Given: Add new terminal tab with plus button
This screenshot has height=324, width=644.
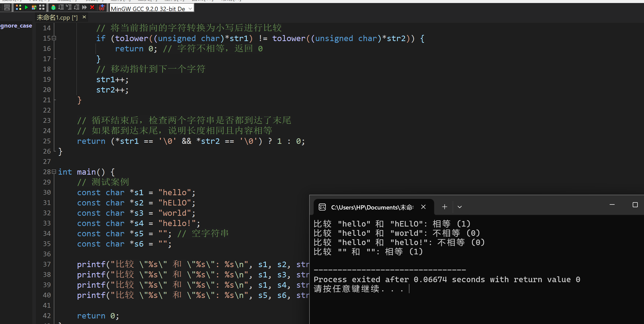Looking at the screenshot, I should pyautogui.click(x=444, y=207).
